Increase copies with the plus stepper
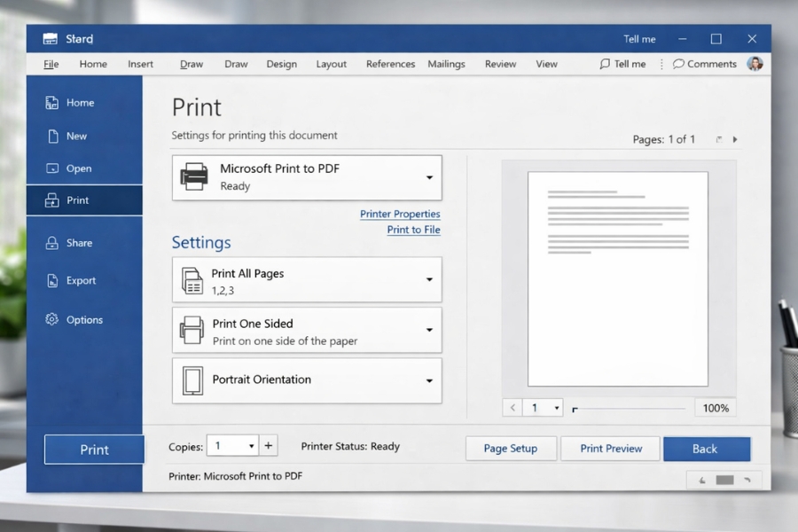 (268, 445)
